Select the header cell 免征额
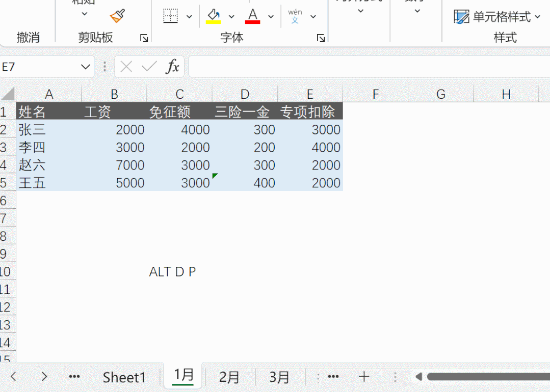This screenshot has width=550, height=392. point(179,112)
